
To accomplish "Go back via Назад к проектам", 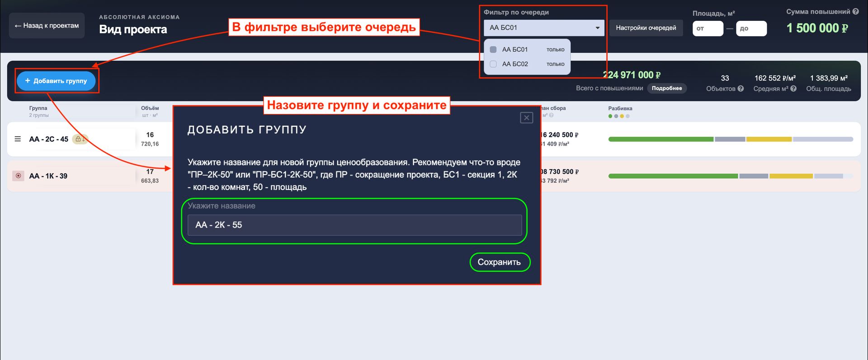I will point(47,25).
